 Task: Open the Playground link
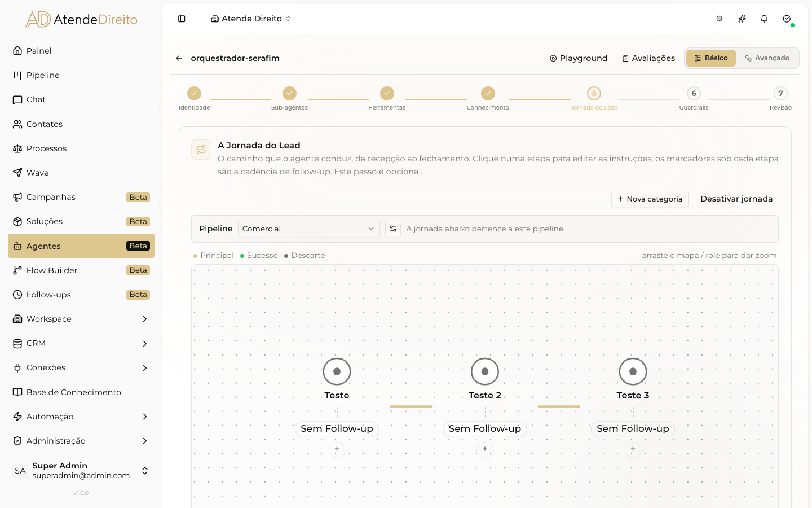click(x=579, y=58)
